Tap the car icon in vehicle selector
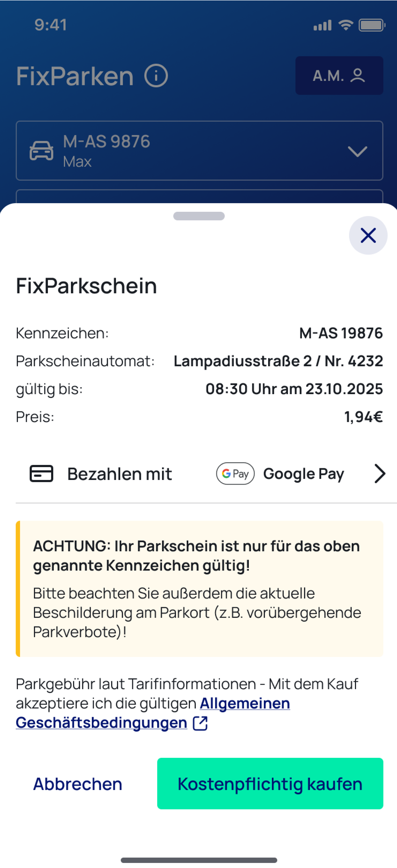Screen dimensions: 397x868 coord(41,151)
